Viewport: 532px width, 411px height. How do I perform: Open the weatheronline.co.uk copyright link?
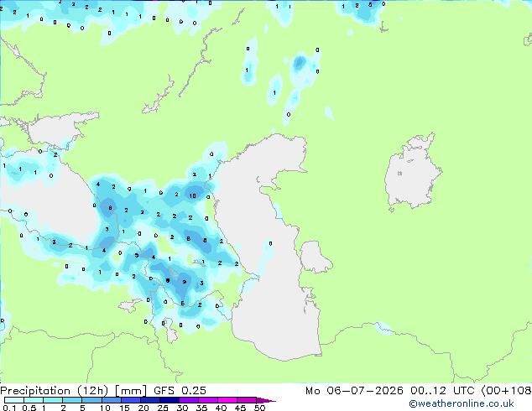tap(462, 403)
